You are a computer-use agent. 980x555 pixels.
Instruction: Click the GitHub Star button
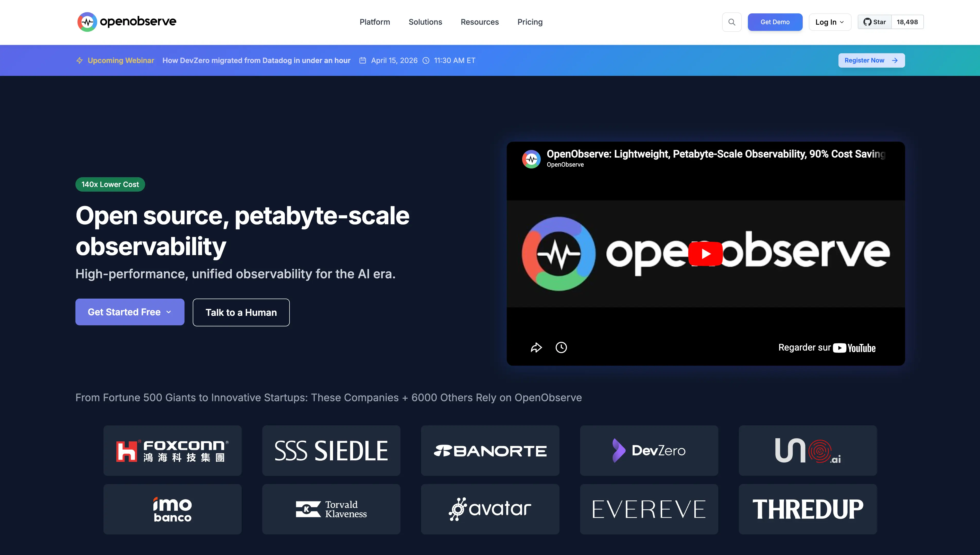tap(874, 22)
